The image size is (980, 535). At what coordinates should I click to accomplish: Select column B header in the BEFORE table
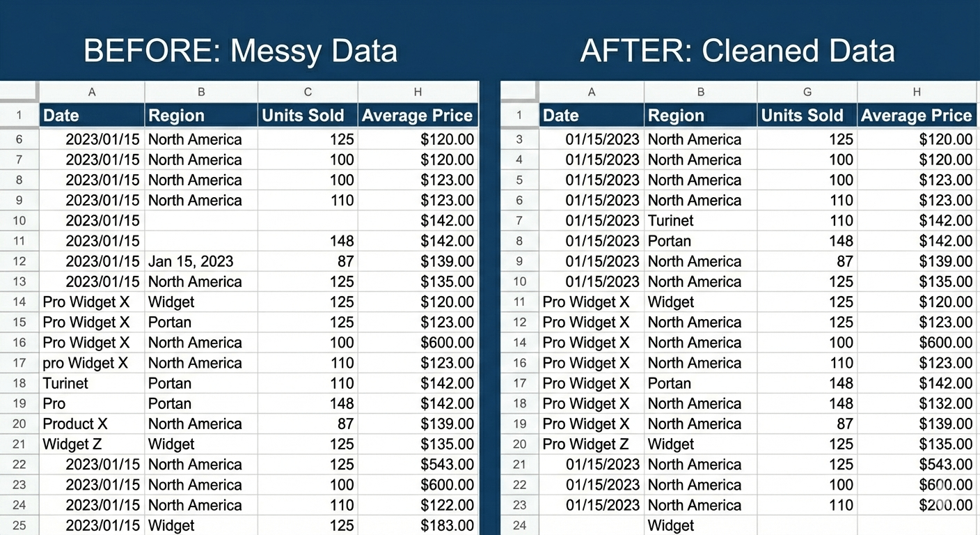[200, 91]
